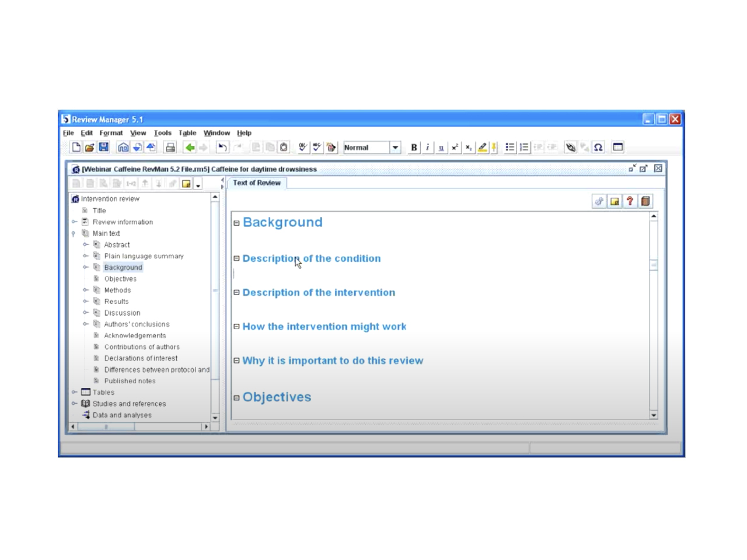747x560 pixels.
Task: Click the yellow notes icon above the outline tree
Action: (x=186, y=184)
